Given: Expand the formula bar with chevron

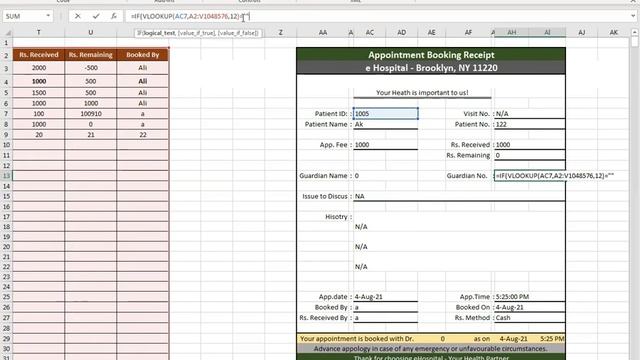Looking at the screenshot, I should [x=633, y=16].
